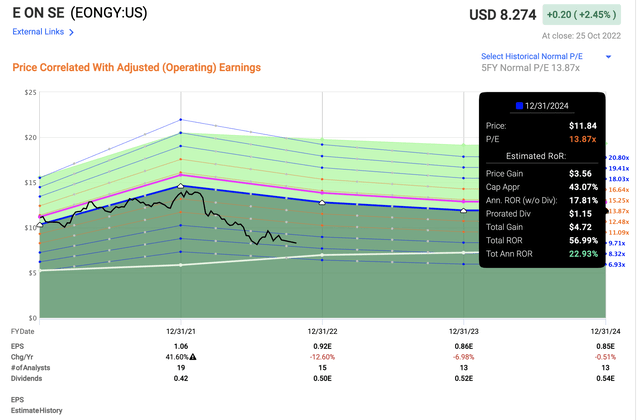640x420 pixels.
Task: Click the 11.09x P/E line label
Action: click(x=619, y=232)
